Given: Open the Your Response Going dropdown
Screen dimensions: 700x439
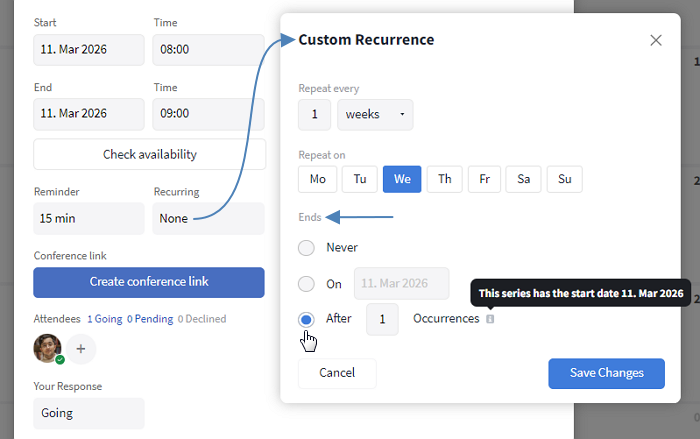Looking at the screenshot, I should pyautogui.click(x=88, y=412).
